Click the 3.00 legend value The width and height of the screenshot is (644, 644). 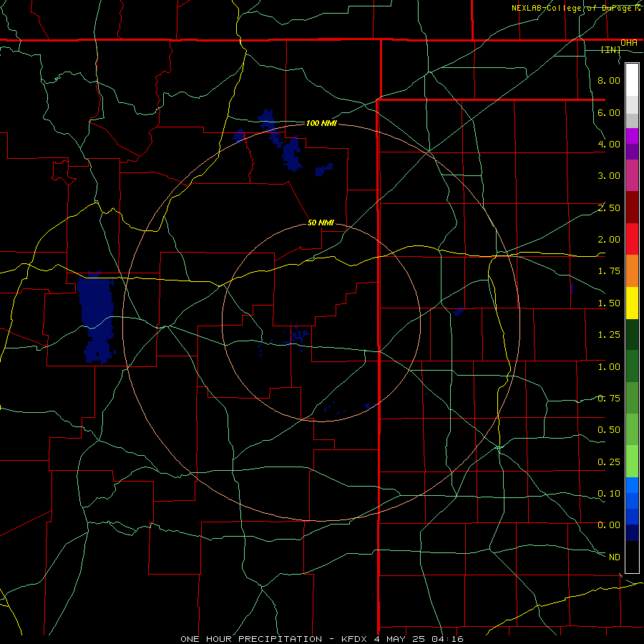point(608,176)
